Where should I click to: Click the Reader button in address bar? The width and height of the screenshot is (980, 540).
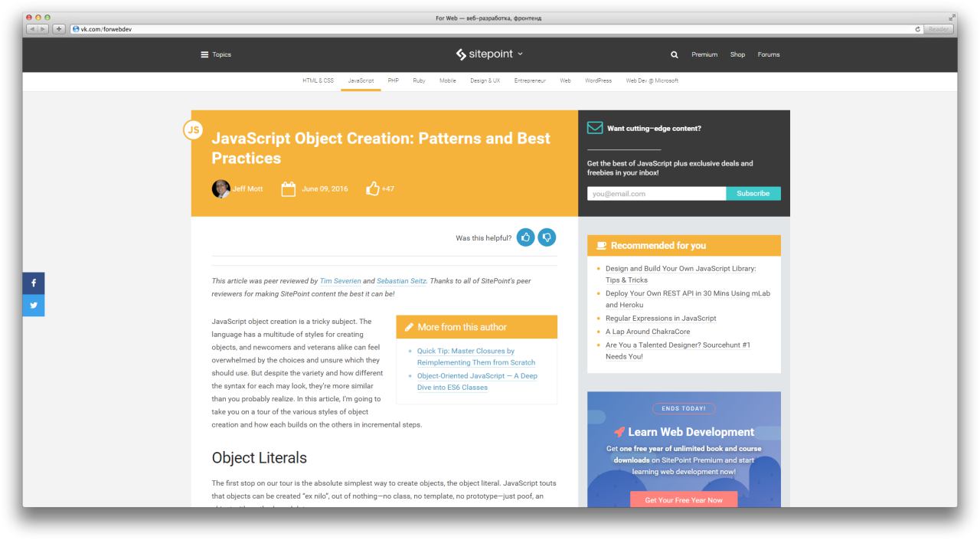[x=939, y=29]
